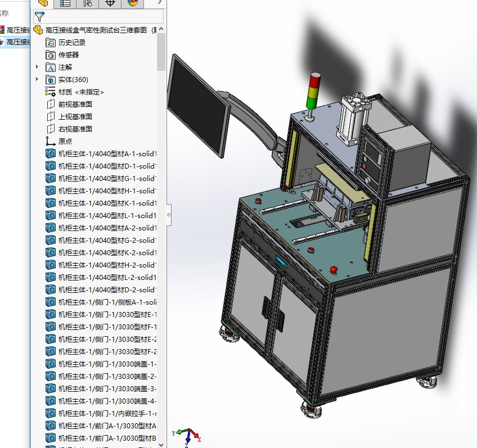Screen dimensions: 477x448
Task: Click the XYZ orientation triad in viewport
Action: click(188, 437)
